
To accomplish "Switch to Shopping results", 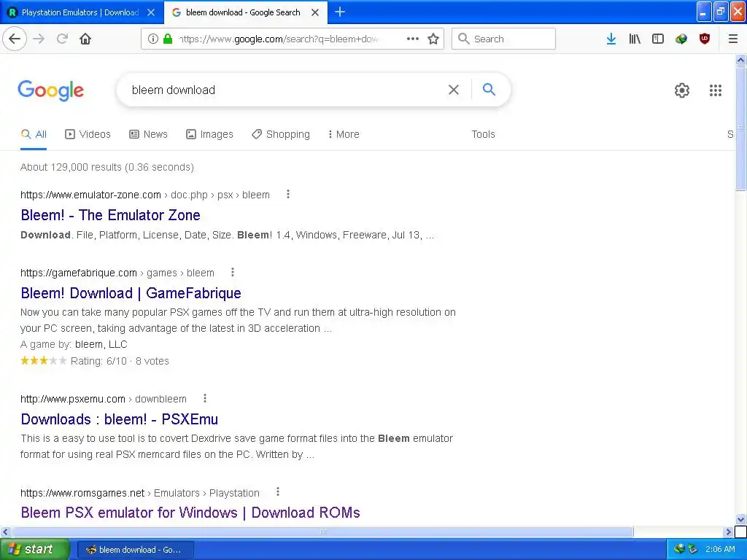I will (x=281, y=134).
